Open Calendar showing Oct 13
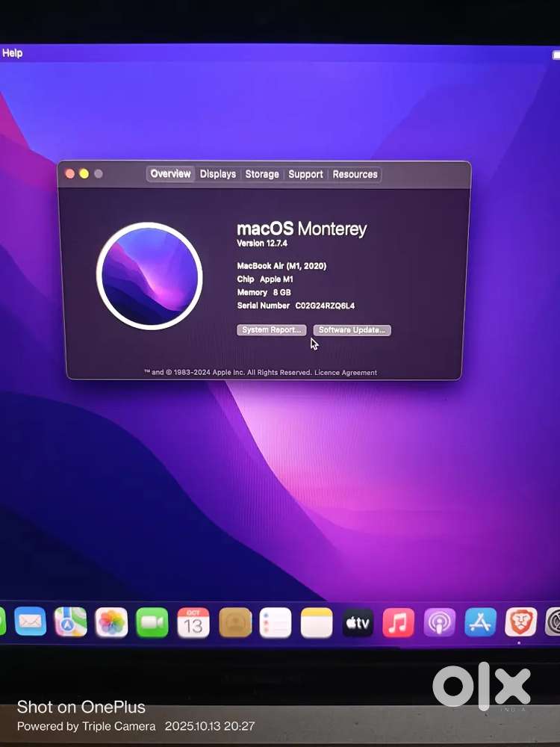Image resolution: width=560 pixels, height=747 pixels. (193, 622)
